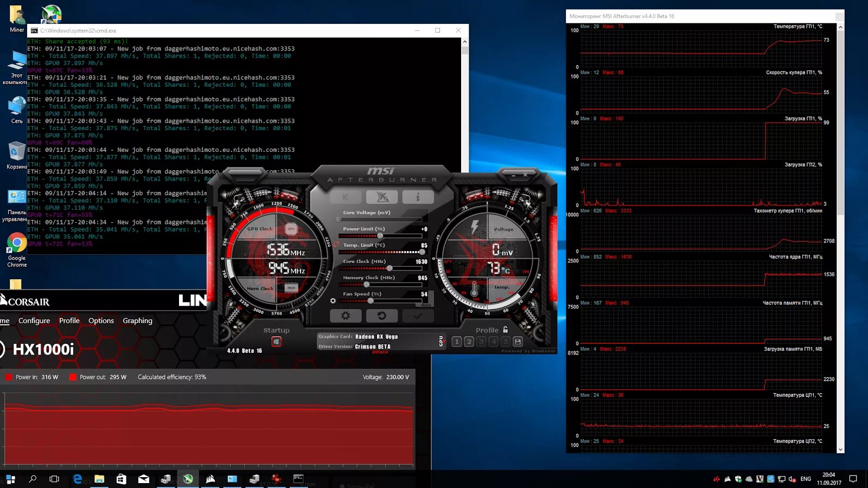Open Configure menu in Corsair Link
Viewport: 868px width, 488px height.
[34, 320]
